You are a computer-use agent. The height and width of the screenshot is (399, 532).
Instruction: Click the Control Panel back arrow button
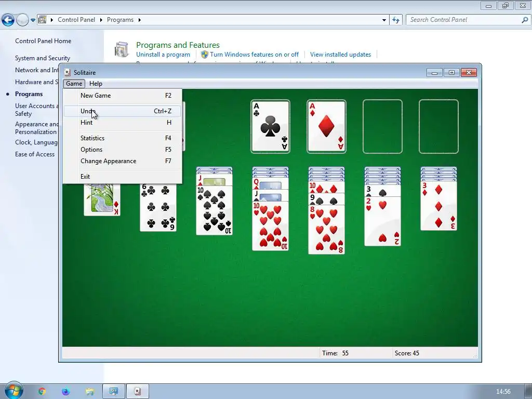(8, 20)
